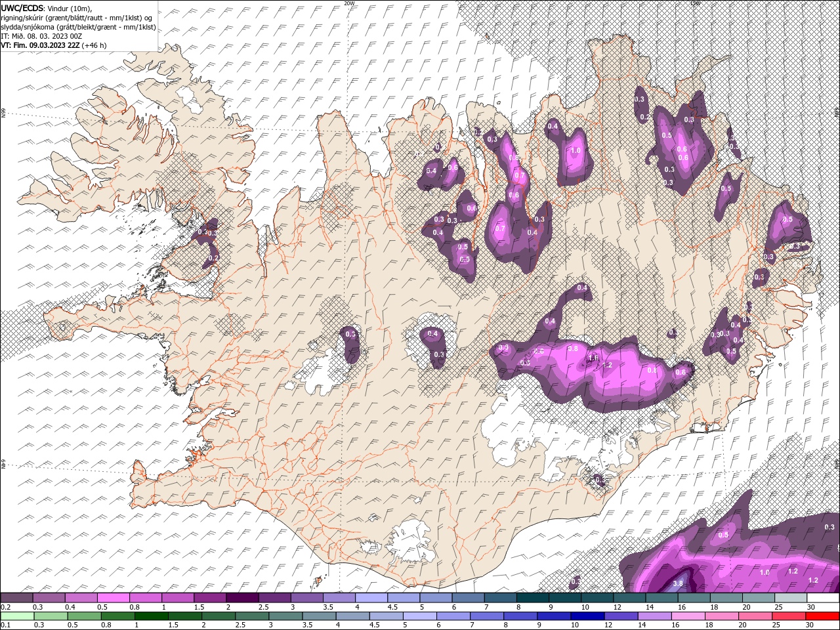Select the dark mauve 0.2 snow legend swatch
This screenshot has height=630, width=840.
coord(16,598)
